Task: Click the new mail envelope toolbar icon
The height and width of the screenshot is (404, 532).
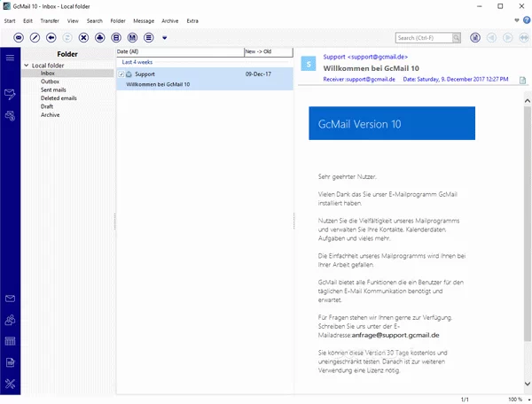Action: click(x=19, y=37)
